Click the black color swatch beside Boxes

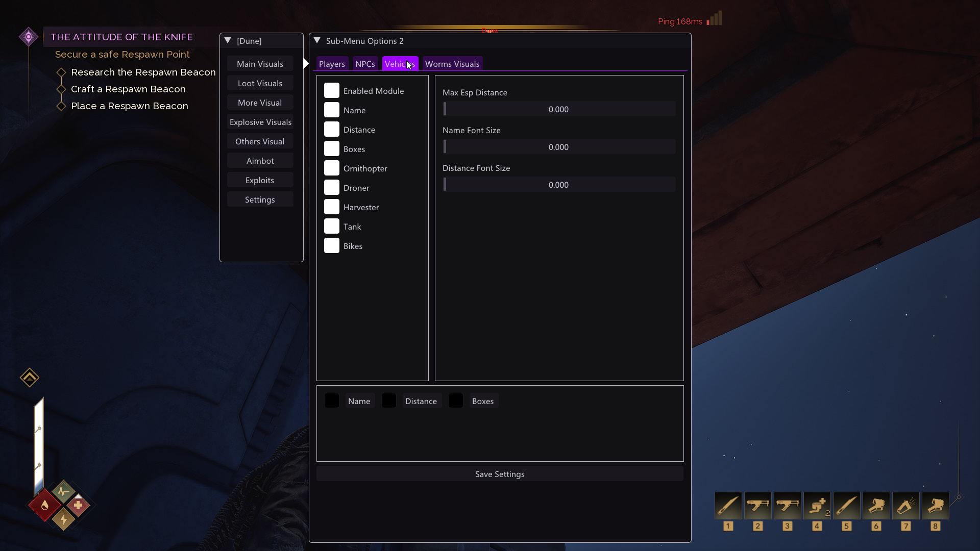pyautogui.click(x=456, y=401)
